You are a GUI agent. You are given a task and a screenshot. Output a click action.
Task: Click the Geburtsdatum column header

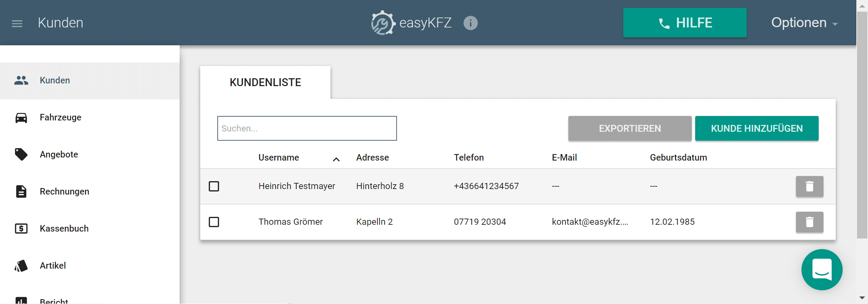tap(678, 157)
